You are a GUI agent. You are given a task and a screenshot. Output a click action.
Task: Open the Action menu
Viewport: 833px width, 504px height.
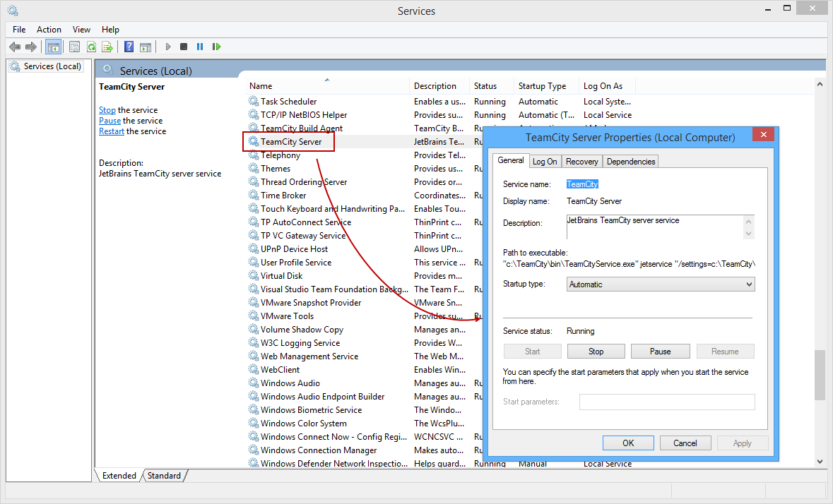[x=49, y=30]
